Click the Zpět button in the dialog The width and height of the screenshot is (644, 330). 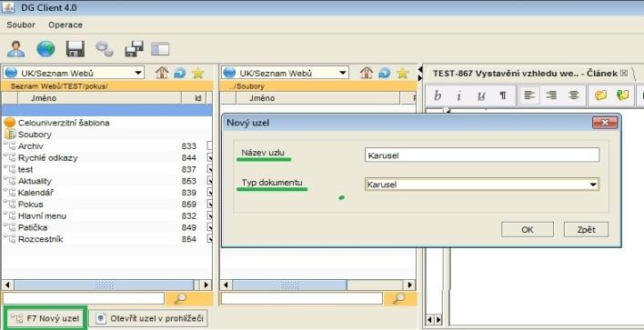586,230
